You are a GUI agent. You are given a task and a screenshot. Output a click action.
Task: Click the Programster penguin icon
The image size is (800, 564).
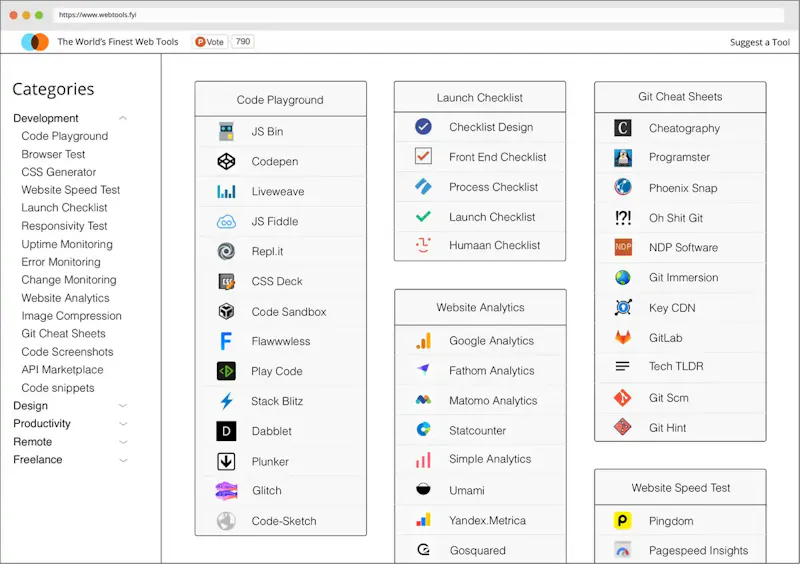point(623,158)
